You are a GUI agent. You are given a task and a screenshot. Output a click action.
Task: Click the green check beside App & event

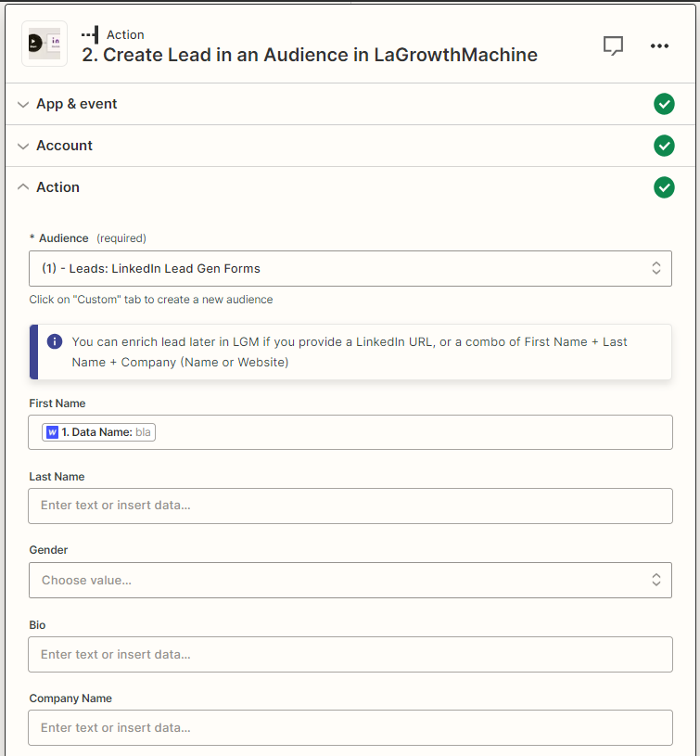pos(664,104)
